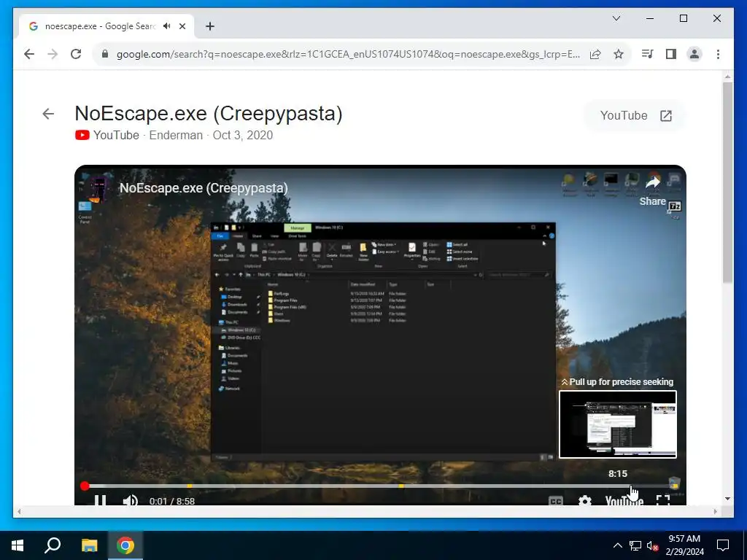View site information via the lock icon
747x560 pixels.
coord(105,54)
